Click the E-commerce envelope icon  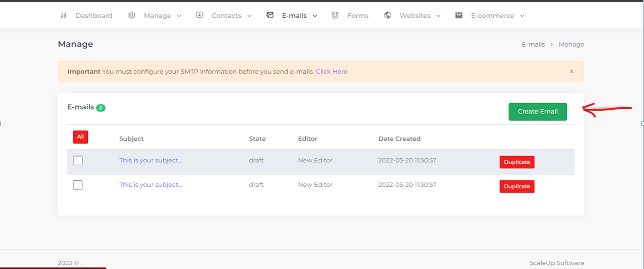click(459, 15)
